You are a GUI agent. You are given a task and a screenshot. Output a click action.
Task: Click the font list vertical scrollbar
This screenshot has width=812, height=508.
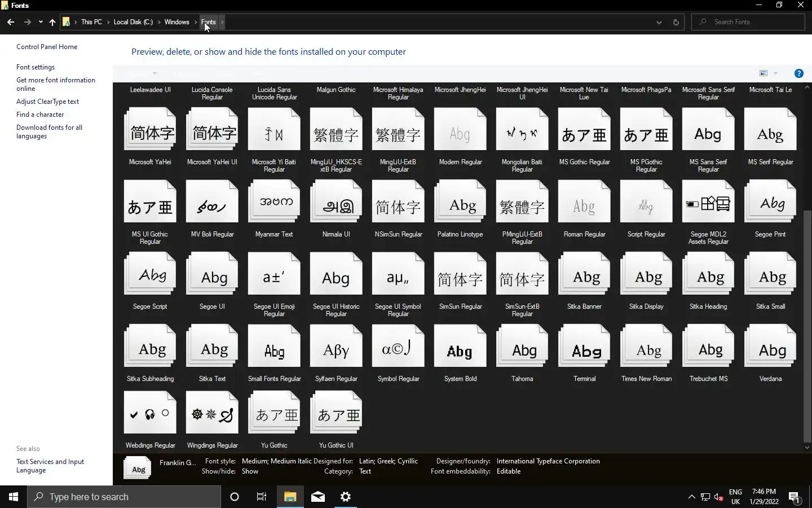click(x=807, y=326)
